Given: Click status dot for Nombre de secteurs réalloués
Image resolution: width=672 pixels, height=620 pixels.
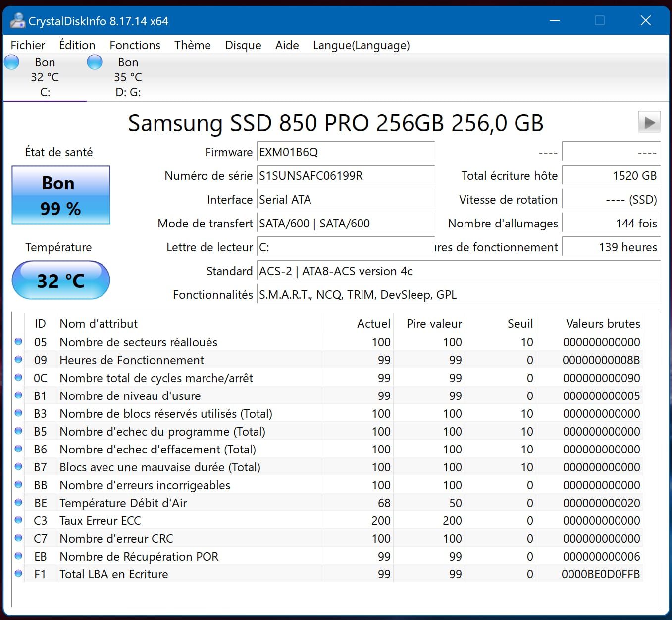Looking at the screenshot, I should coord(18,342).
